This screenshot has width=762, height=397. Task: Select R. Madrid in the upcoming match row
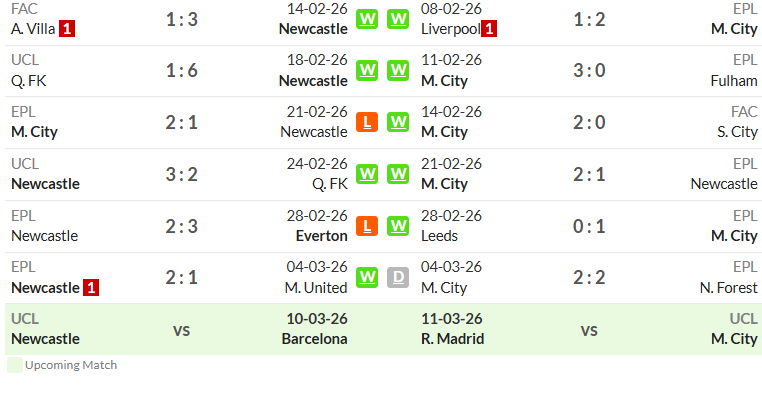(452, 339)
